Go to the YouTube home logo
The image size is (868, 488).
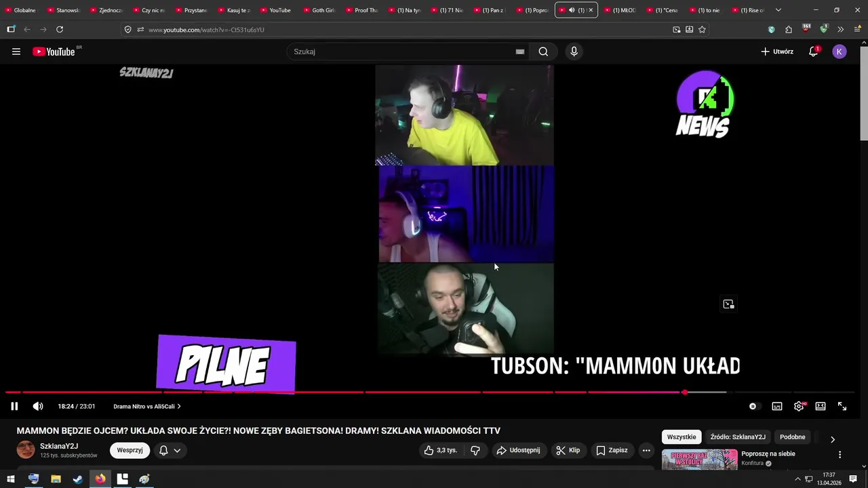click(x=54, y=52)
